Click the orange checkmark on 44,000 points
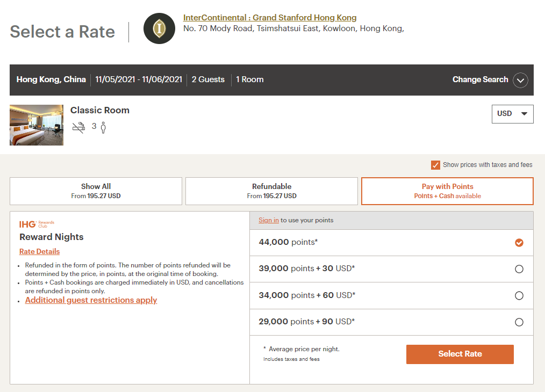 click(519, 243)
